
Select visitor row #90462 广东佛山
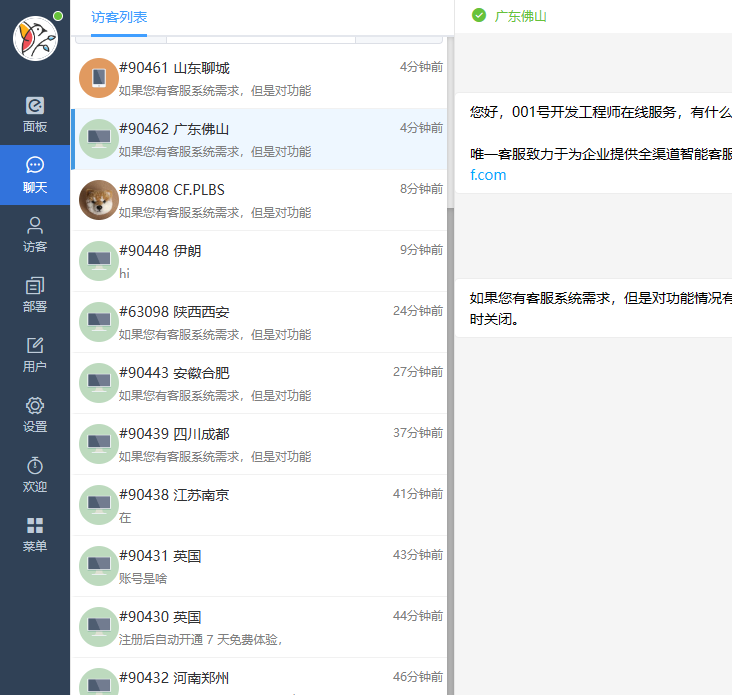click(x=259, y=139)
